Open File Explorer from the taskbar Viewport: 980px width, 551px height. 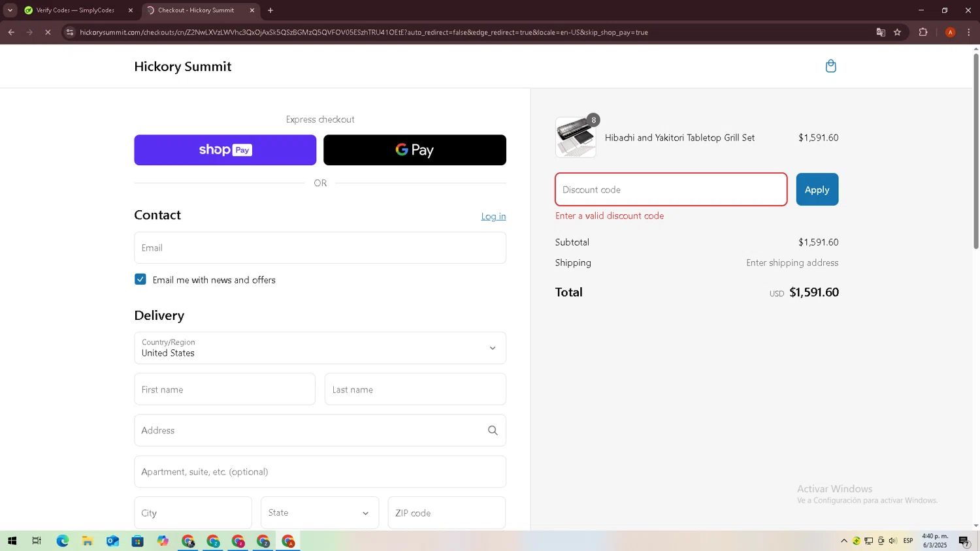(x=88, y=541)
